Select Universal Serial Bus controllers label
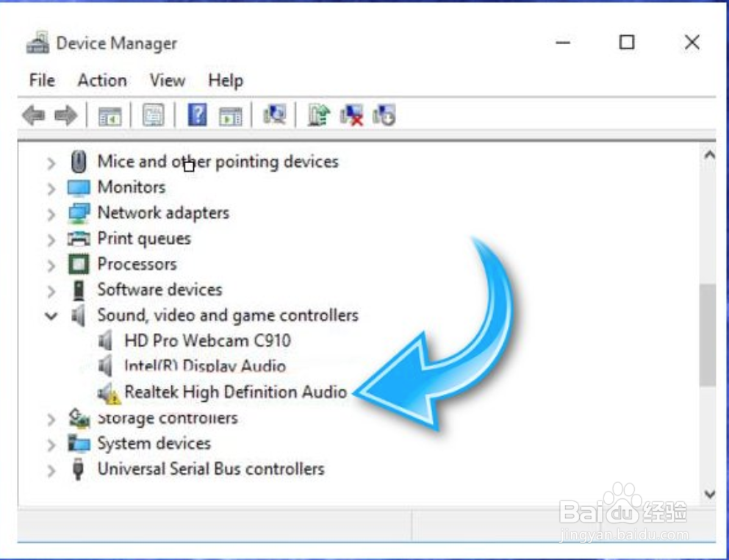 click(211, 468)
